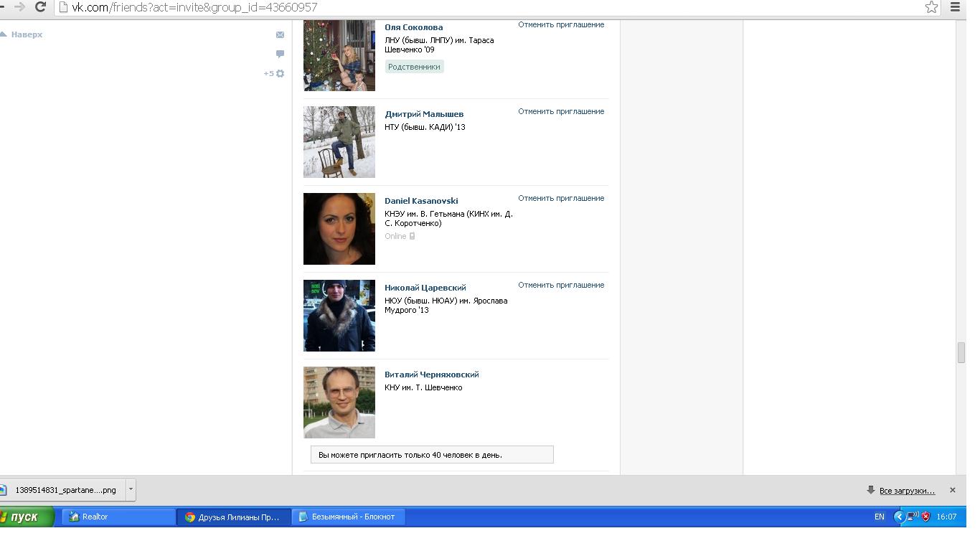Close the downloads bar with X

(x=953, y=490)
